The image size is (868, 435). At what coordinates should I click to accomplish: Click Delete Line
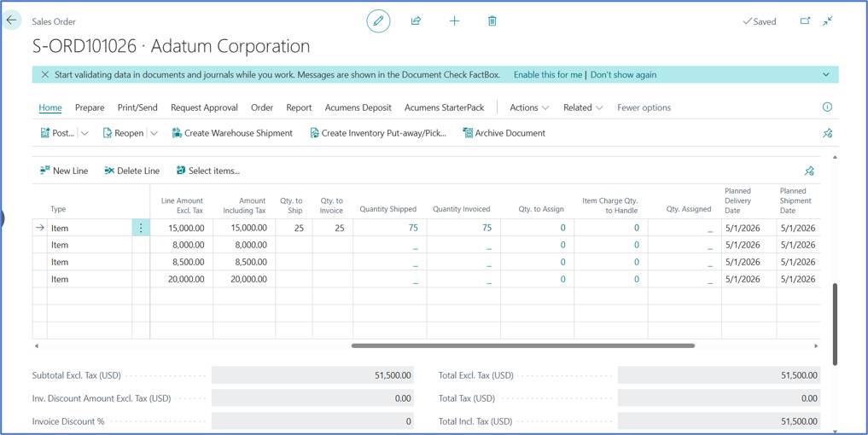[x=131, y=171]
